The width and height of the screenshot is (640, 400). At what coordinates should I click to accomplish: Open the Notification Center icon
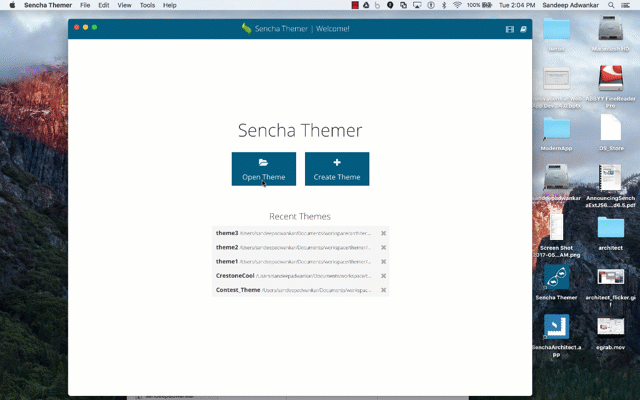point(625,5)
